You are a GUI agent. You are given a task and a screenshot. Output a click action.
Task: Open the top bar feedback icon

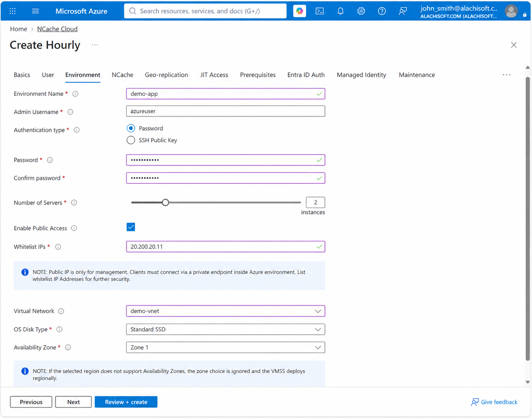point(403,11)
